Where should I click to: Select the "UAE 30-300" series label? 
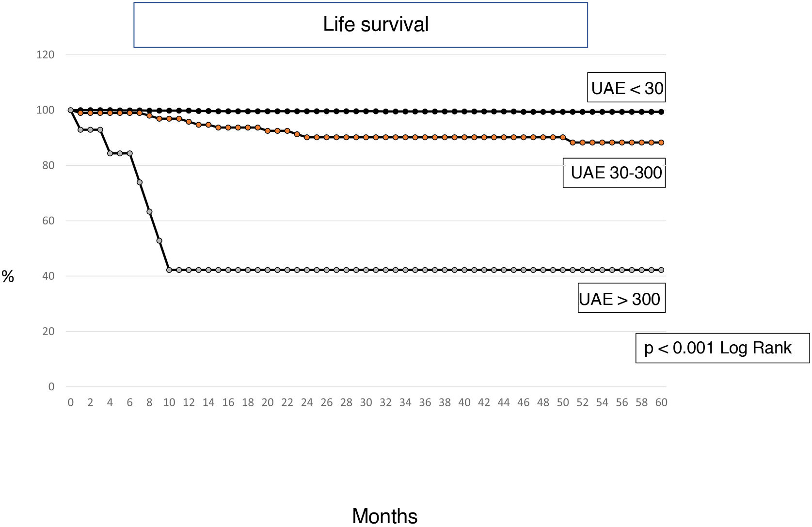(614, 173)
